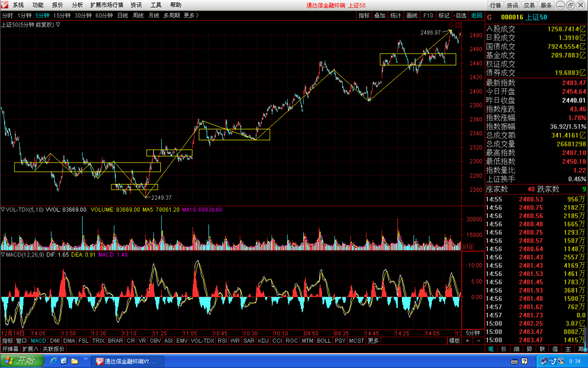Click the diamond marker icon above chart
This screenshot has height=368, width=588.
pyautogui.click(x=451, y=25)
